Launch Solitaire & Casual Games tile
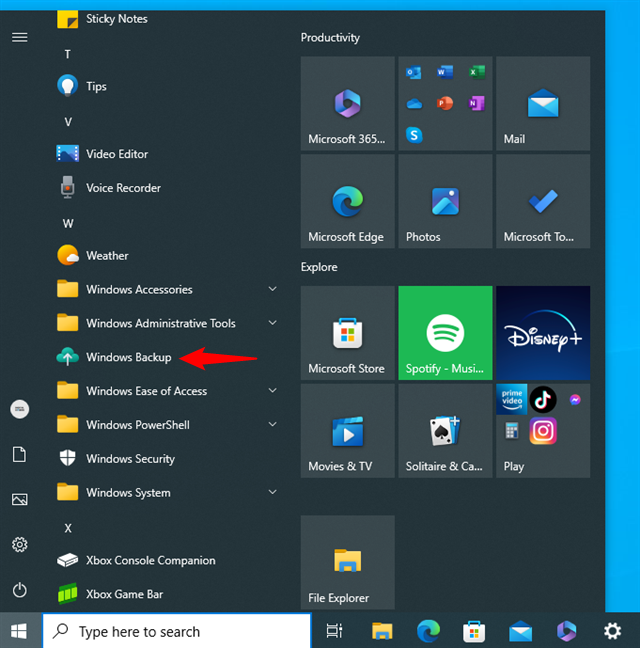This screenshot has width=640, height=648. 445,431
